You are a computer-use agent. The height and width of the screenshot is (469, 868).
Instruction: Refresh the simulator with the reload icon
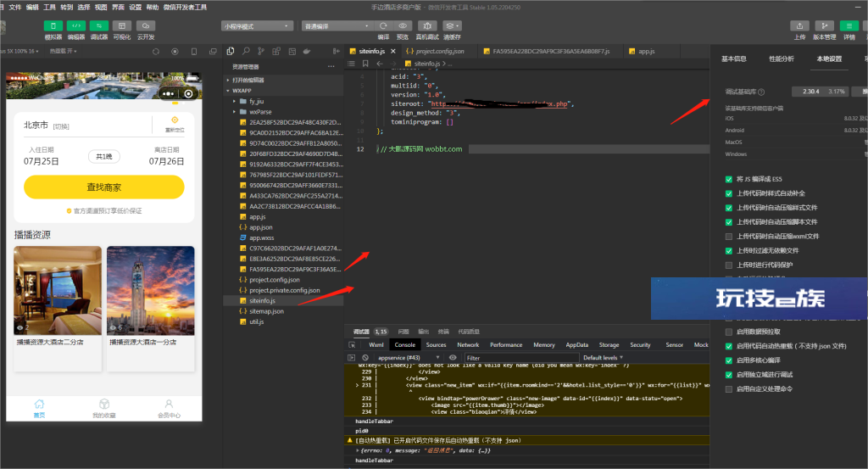pyautogui.click(x=156, y=52)
